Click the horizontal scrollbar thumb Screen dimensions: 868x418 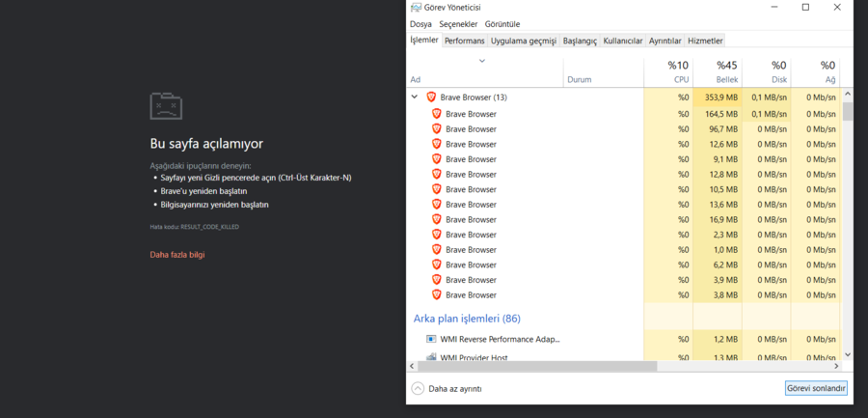[537, 366]
